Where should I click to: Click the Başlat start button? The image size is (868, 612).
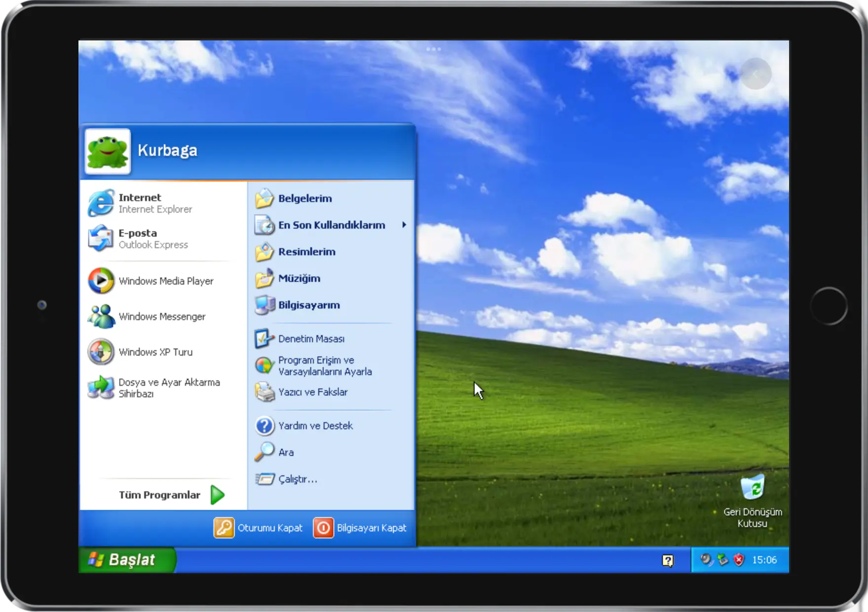(x=127, y=560)
